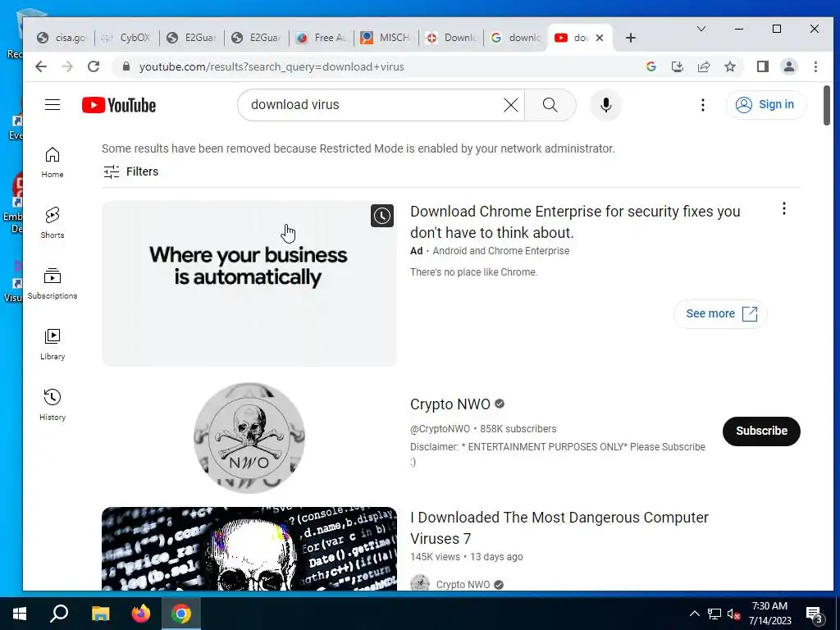Viewport: 840px width, 630px height.
Task: Open Windows taskbar search
Action: pos(59,614)
